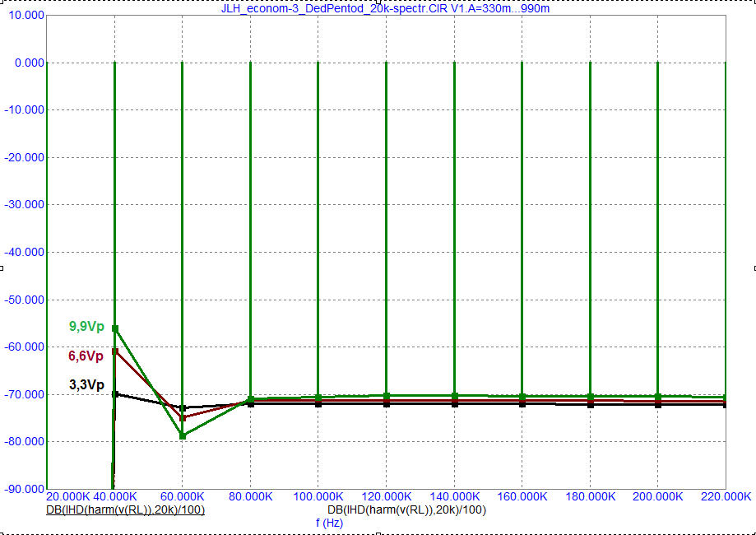Click the 140.000K x-axis tick label

coord(454,497)
